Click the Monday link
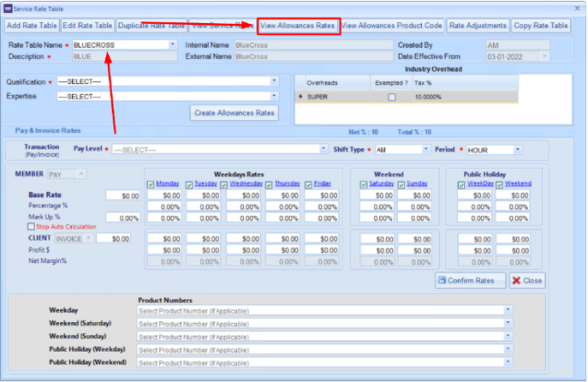 click(x=167, y=183)
